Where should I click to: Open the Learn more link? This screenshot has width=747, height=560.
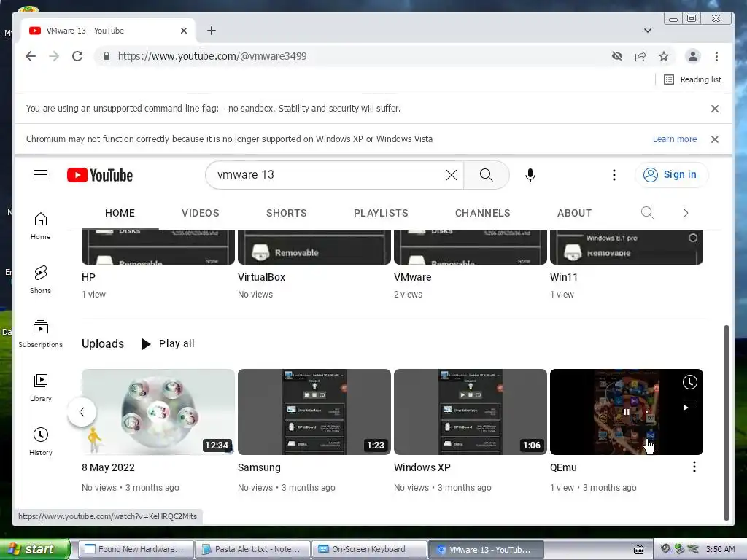675,139
